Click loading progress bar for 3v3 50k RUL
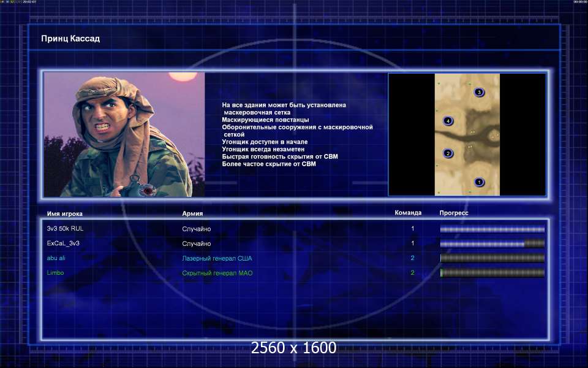Image resolution: width=588 pixels, height=368 pixels. pos(492,229)
